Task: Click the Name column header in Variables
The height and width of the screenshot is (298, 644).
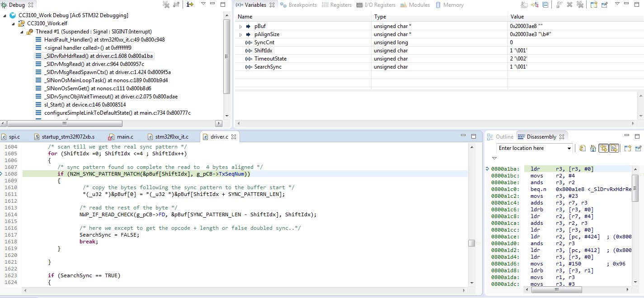Action: tap(303, 17)
